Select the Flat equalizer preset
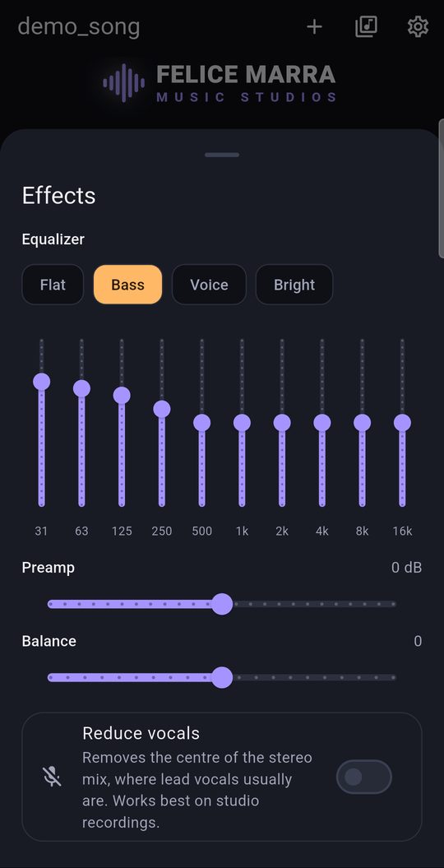444x868 pixels. point(53,285)
